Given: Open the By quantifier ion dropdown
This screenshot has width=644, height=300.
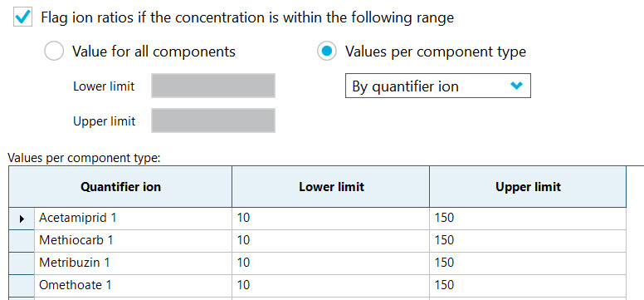Looking at the screenshot, I should click(438, 86).
